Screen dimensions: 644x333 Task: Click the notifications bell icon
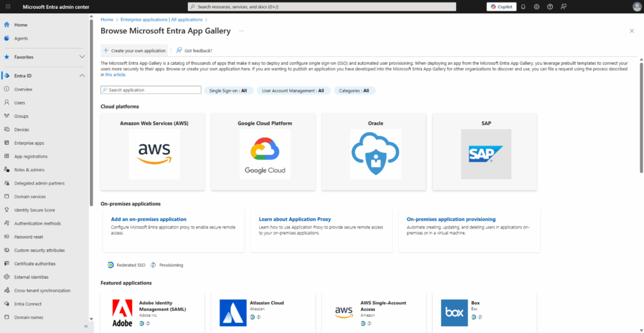[523, 6]
